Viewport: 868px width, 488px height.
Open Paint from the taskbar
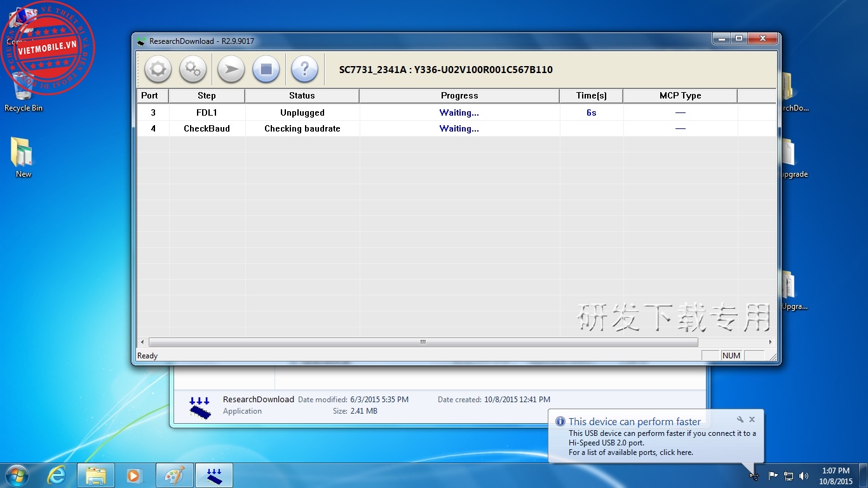[x=173, y=475]
